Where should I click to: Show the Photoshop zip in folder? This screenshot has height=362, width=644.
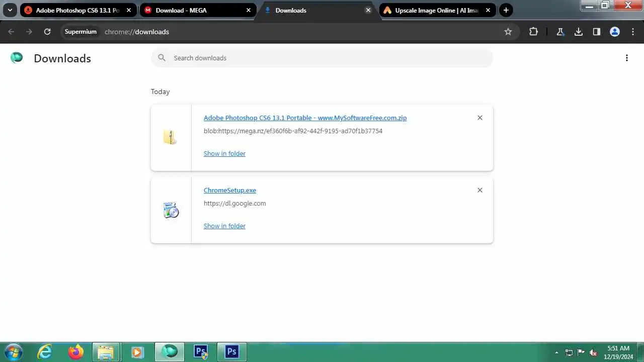click(224, 153)
